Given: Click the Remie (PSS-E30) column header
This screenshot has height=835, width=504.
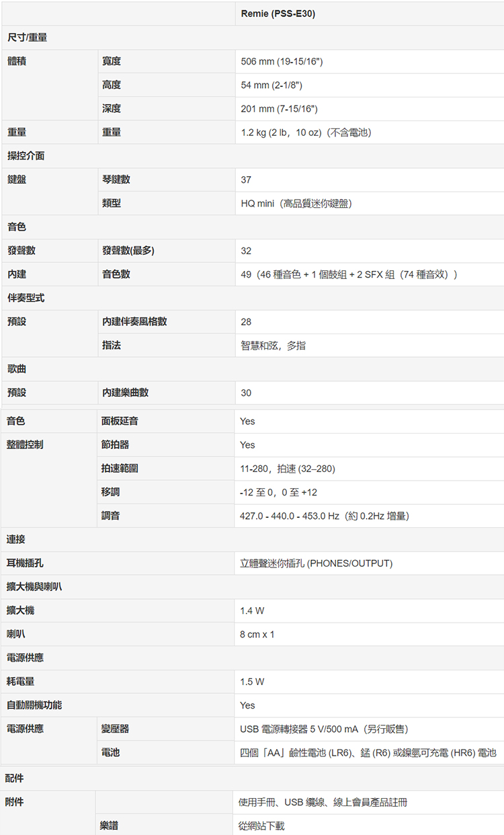Looking at the screenshot, I should pyautogui.click(x=278, y=14).
